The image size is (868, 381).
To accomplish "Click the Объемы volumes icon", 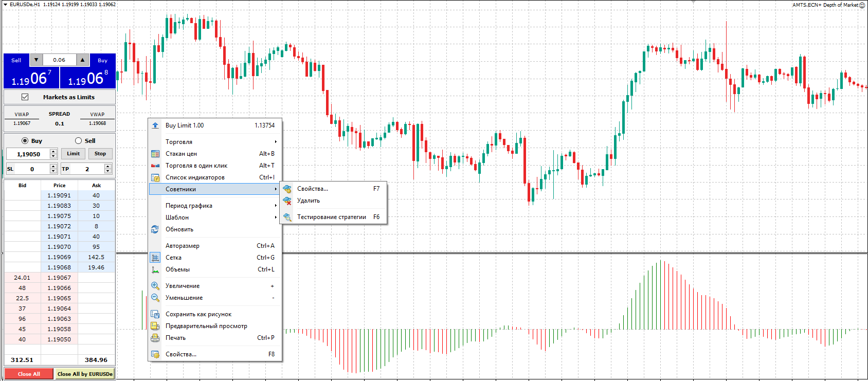I will pos(155,269).
